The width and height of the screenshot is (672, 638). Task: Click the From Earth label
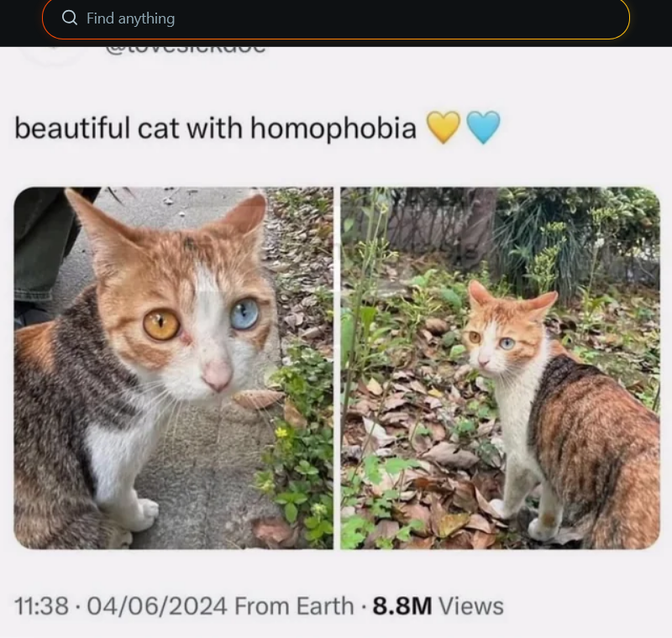294,606
